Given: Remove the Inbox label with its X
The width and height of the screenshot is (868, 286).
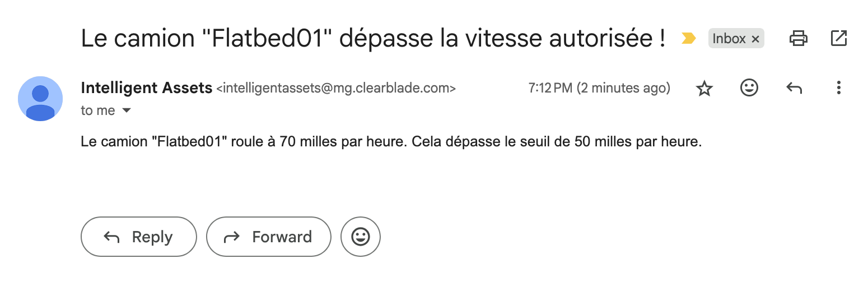Looking at the screenshot, I should coord(755,39).
